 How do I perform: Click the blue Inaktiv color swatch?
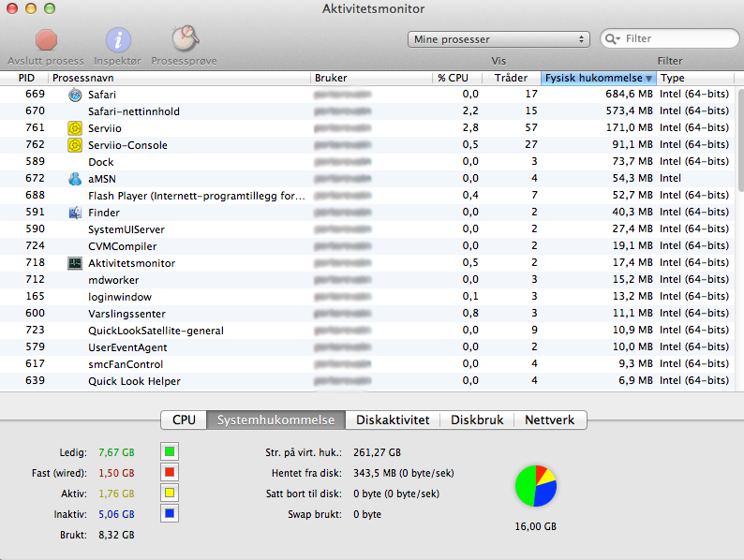pos(170,513)
